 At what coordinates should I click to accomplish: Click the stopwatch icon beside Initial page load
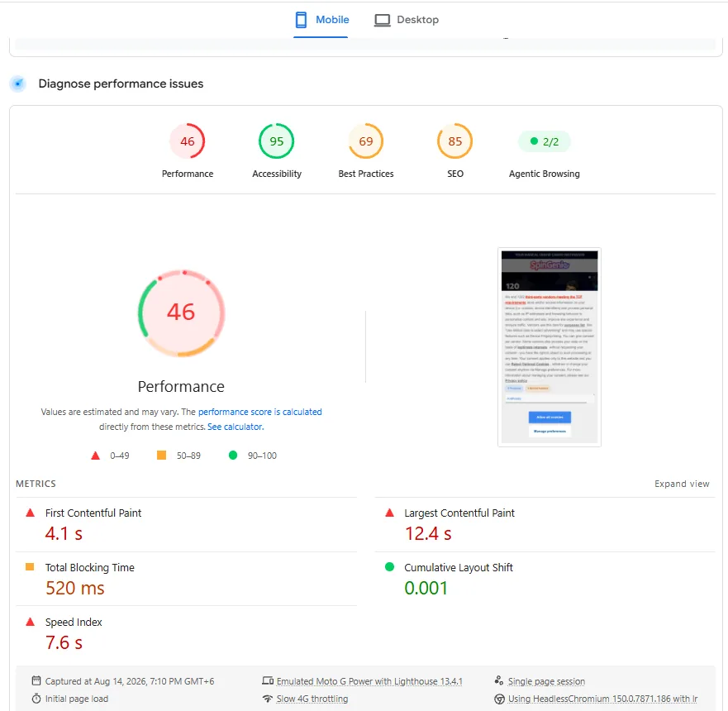pyautogui.click(x=36, y=699)
